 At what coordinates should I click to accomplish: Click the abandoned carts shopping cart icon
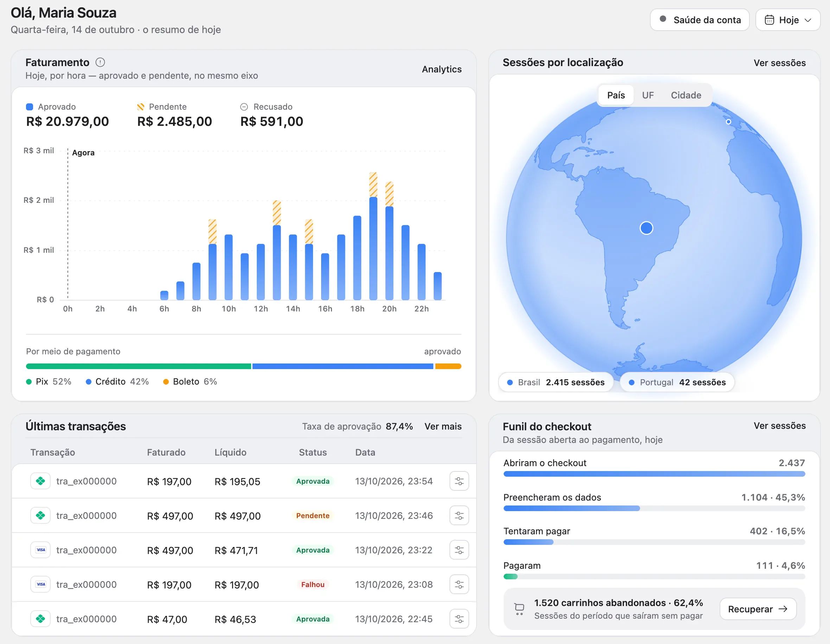pos(519,609)
